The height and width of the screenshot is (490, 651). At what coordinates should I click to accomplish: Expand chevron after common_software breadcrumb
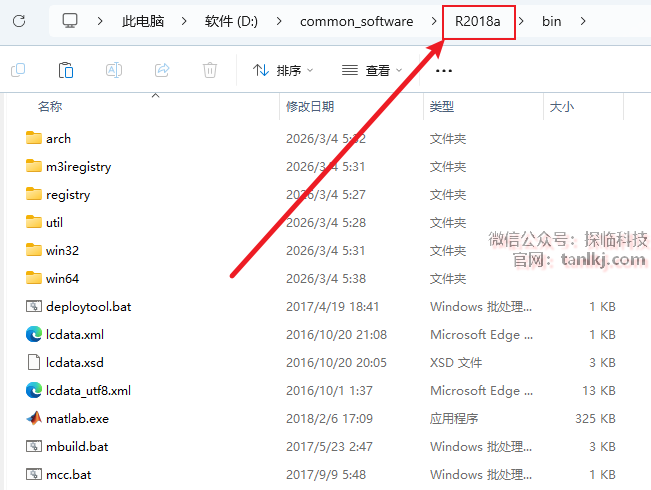point(434,21)
